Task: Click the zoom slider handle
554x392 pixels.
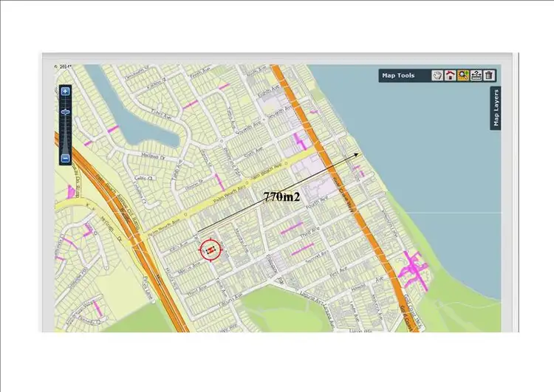Action: (x=66, y=111)
